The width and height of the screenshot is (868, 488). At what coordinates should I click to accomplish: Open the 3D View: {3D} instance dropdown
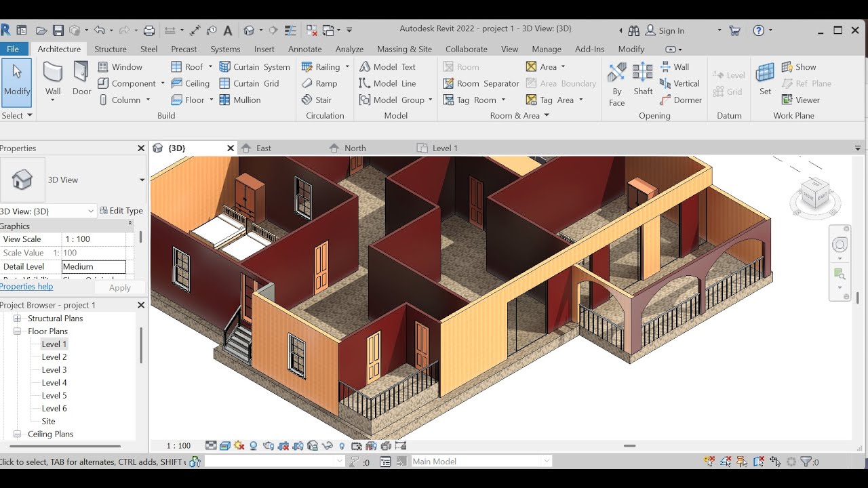click(91, 211)
